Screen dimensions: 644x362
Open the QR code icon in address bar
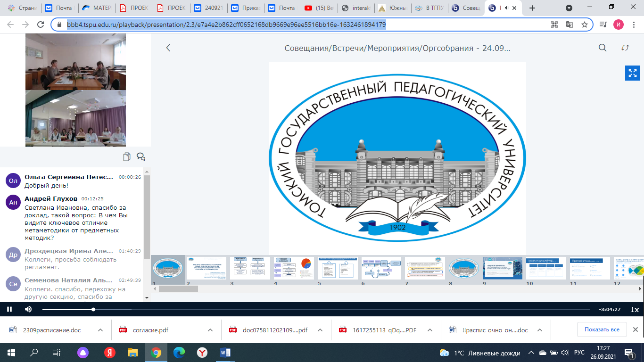click(554, 25)
